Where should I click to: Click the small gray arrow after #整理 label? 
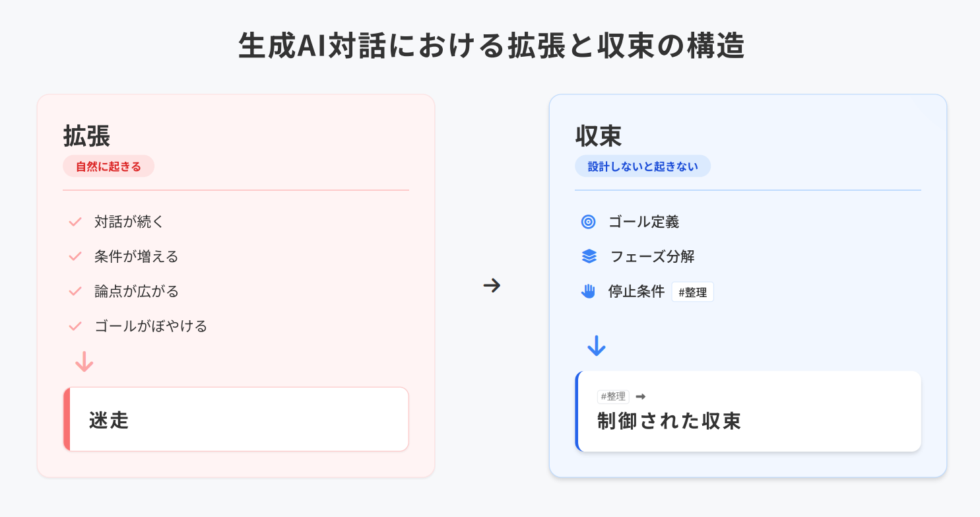point(640,396)
